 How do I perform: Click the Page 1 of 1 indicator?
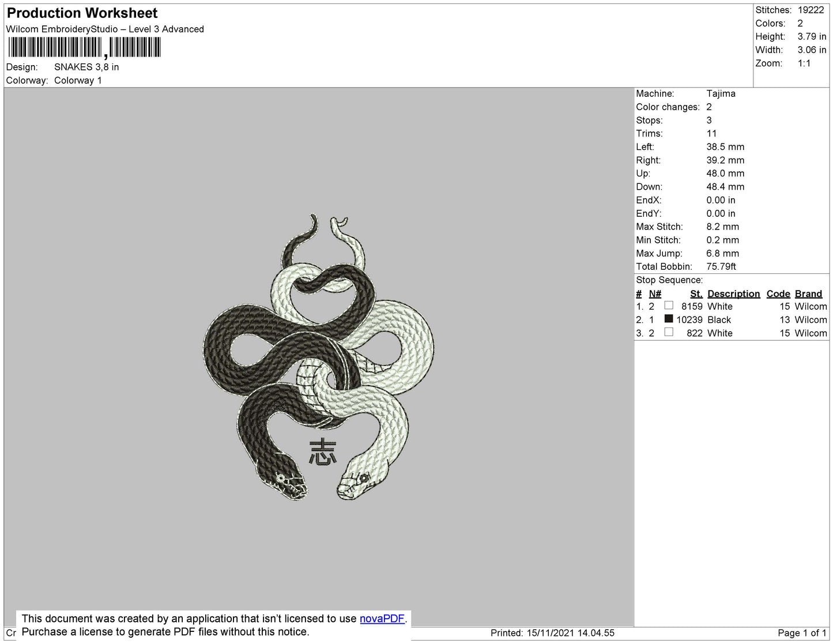pos(801,632)
